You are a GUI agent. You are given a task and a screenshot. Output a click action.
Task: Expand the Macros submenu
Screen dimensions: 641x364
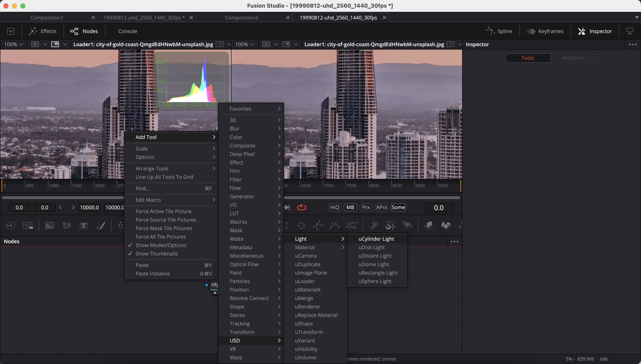point(251,221)
